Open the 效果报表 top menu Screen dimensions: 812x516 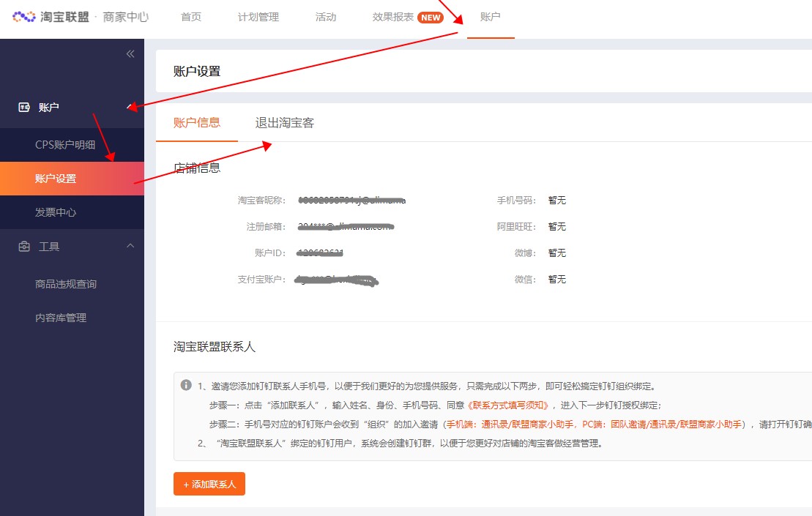(x=393, y=17)
